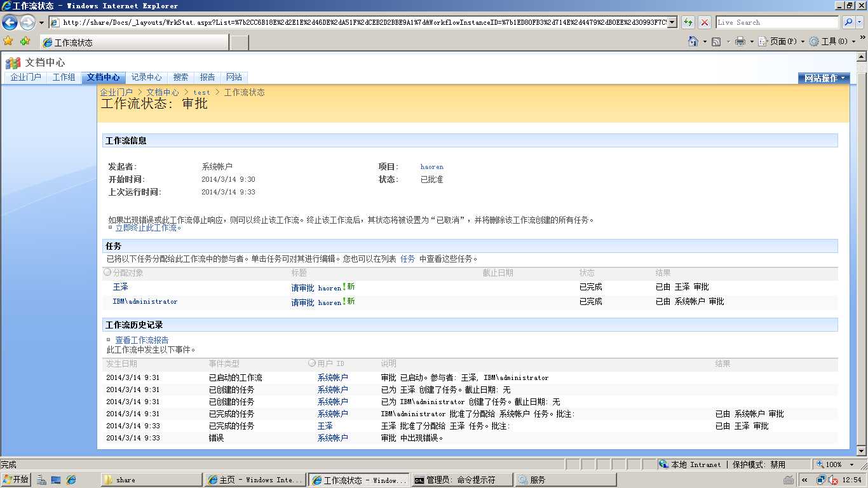Viewport: 868px width, 488px height.
Task: Sort tasks by the 截止日期 column header
Action: [x=498, y=273]
